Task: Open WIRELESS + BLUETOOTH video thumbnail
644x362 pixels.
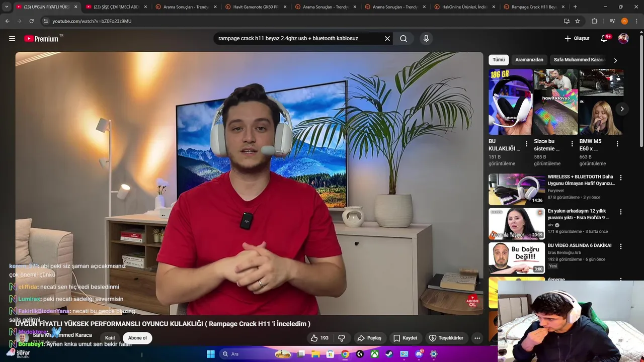Action: (x=517, y=189)
